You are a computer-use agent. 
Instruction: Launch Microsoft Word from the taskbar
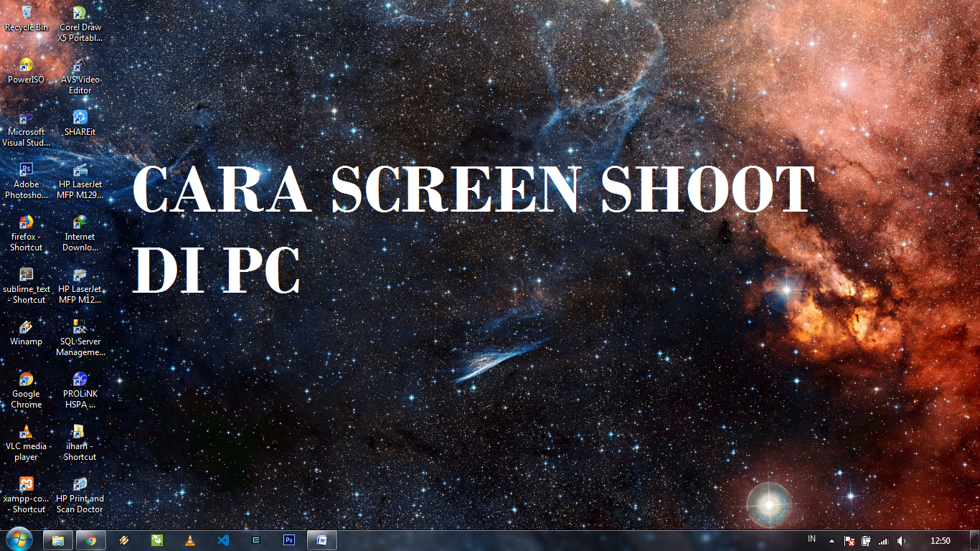[321, 540]
